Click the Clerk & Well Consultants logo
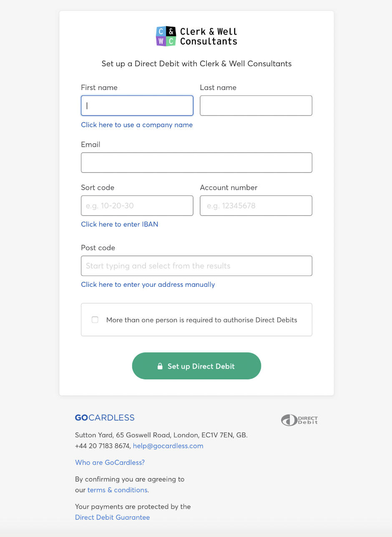This screenshot has width=392, height=537. [196, 36]
